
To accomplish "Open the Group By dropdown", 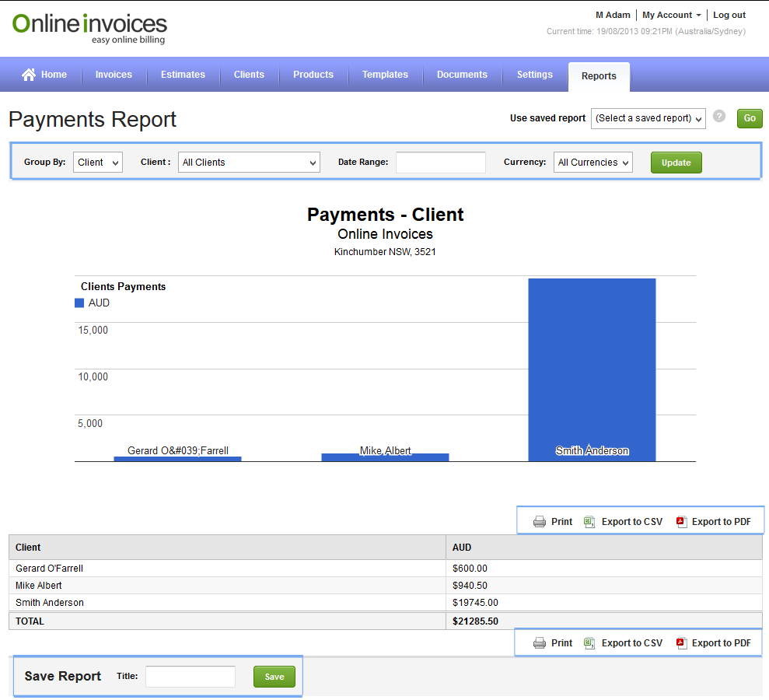I will pos(98,163).
